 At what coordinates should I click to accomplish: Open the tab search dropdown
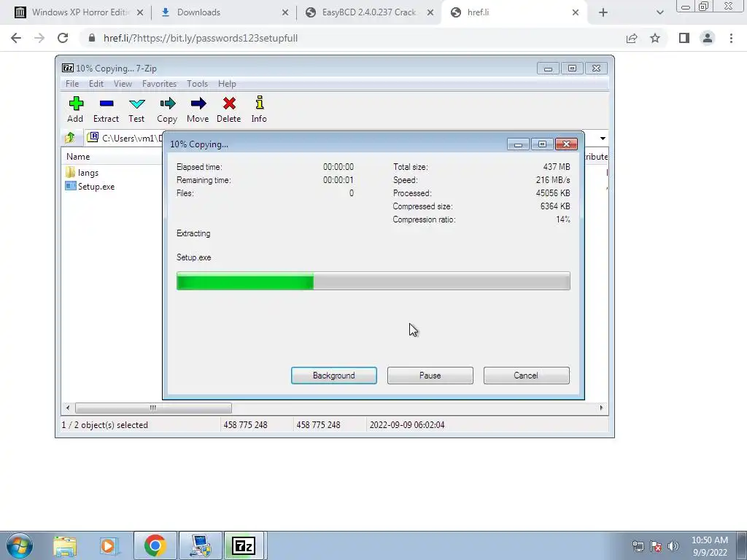tap(659, 12)
